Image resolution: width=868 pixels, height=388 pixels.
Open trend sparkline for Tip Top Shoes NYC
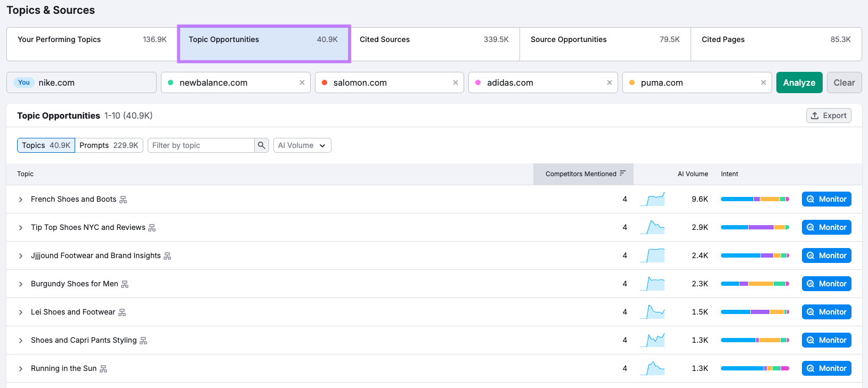click(x=652, y=227)
